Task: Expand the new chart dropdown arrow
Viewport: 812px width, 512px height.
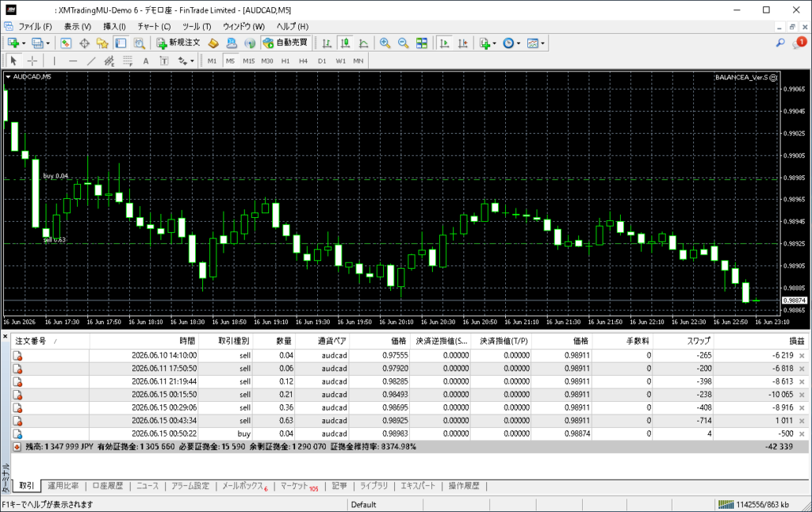Action: tap(24, 44)
